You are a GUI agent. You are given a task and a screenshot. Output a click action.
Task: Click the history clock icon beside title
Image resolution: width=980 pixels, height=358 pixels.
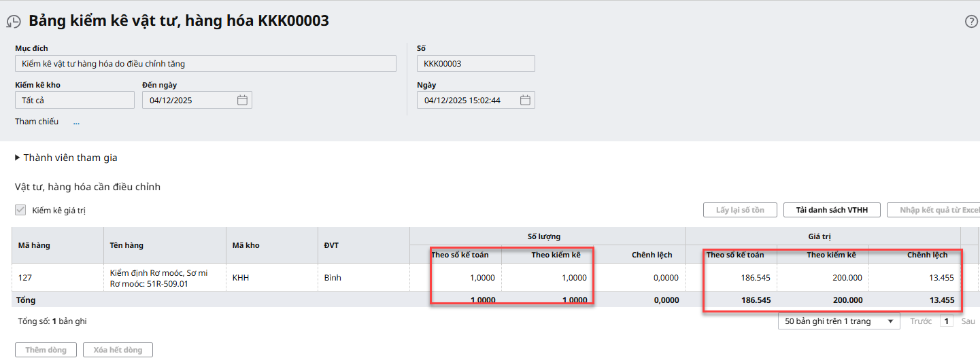(14, 21)
